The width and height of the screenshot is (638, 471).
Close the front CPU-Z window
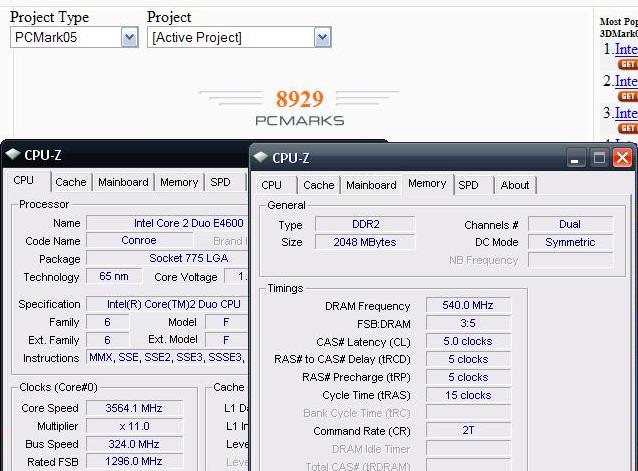click(622, 157)
